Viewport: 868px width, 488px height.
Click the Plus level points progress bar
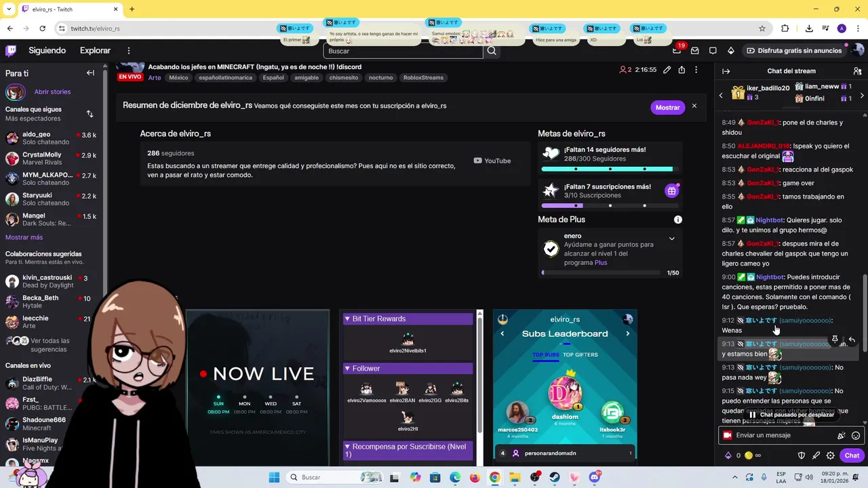click(601, 272)
